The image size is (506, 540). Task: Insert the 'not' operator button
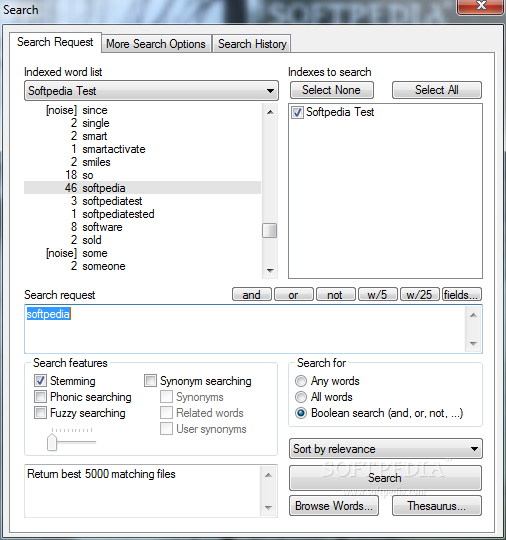pyautogui.click(x=335, y=294)
